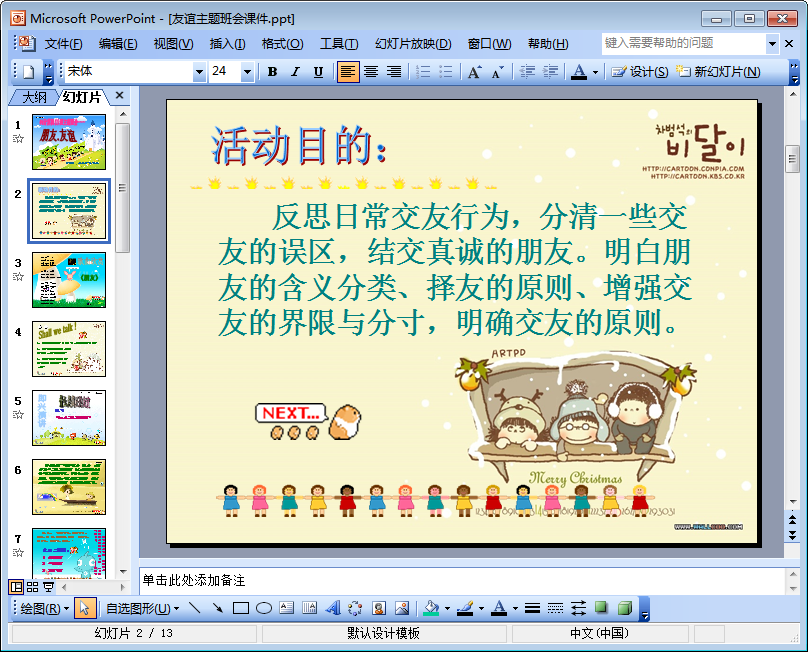Expand the font size dropdown
808x652 pixels.
click(x=247, y=72)
